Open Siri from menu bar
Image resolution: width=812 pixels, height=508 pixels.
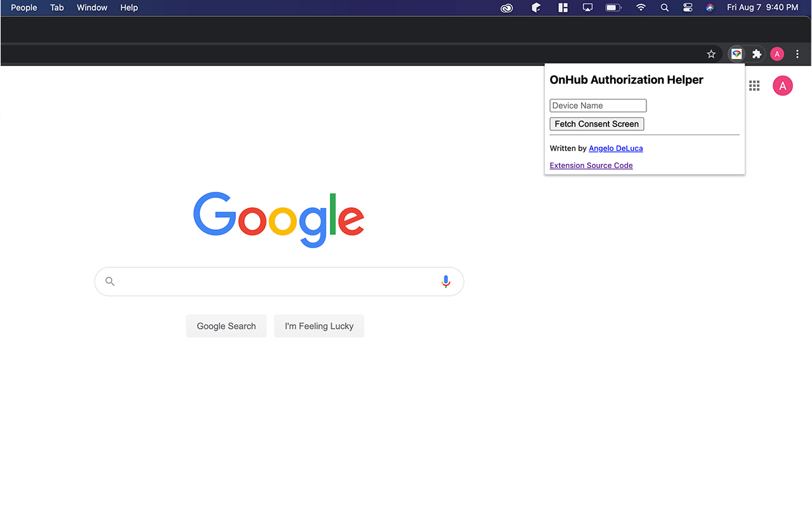point(710,8)
